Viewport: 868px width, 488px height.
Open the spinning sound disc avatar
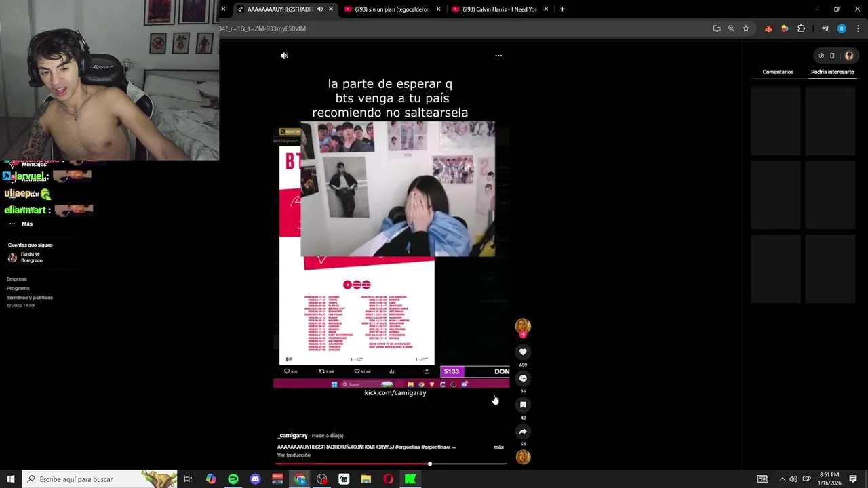coord(523,457)
